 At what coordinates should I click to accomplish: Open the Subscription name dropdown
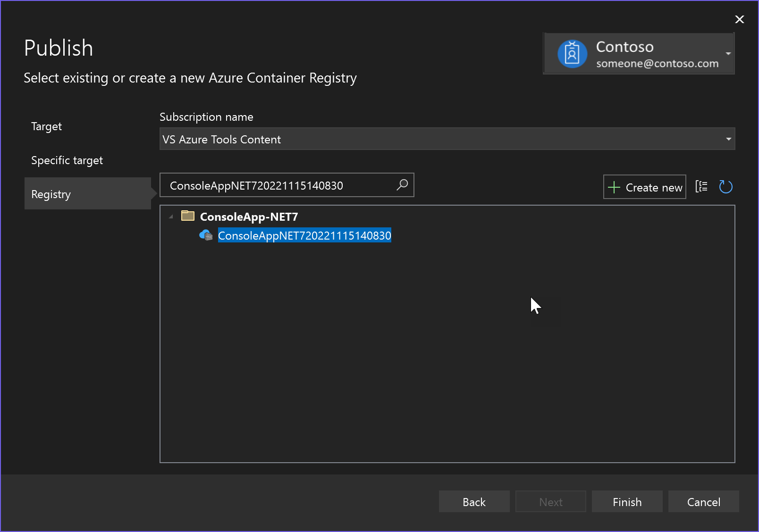[x=727, y=139]
